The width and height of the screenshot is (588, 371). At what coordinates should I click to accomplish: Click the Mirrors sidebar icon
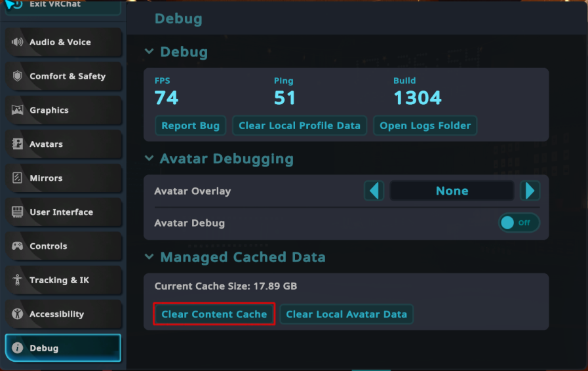click(18, 178)
